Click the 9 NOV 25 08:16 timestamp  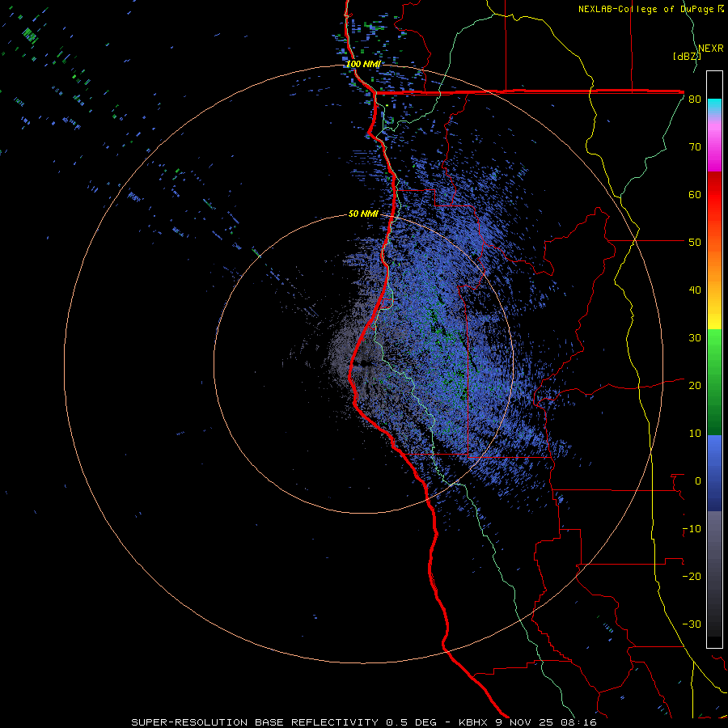pos(546,722)
